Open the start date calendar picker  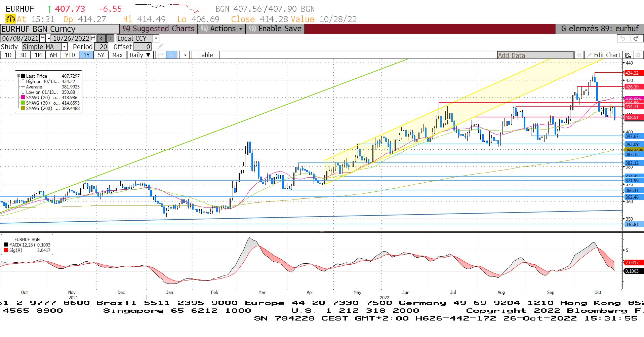tap(43, 38)
